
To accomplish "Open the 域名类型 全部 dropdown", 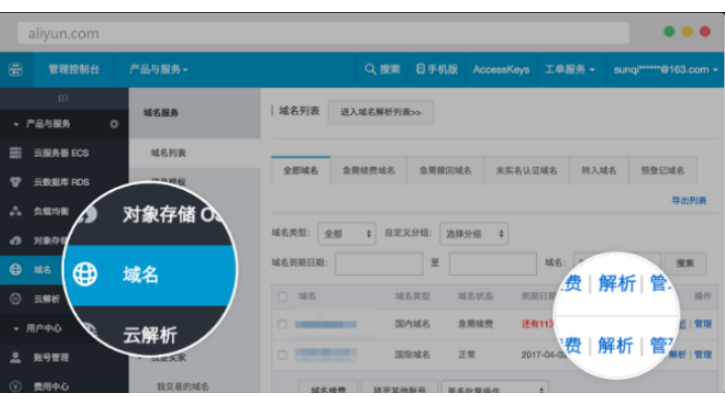I will pyautogui.click(x=346, y=234).
